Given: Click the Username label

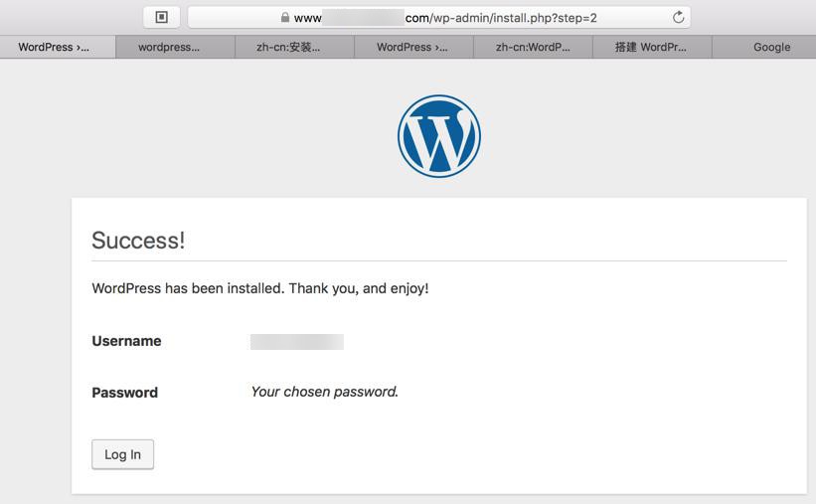Looking at the screenshot, I should click(x=126, y=341).
